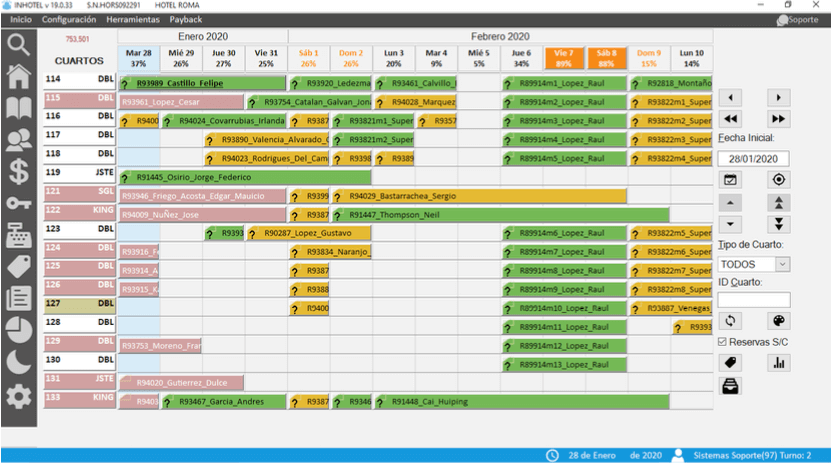Open the settings gear in sidebar
The image size is (831, 463).
20,400
